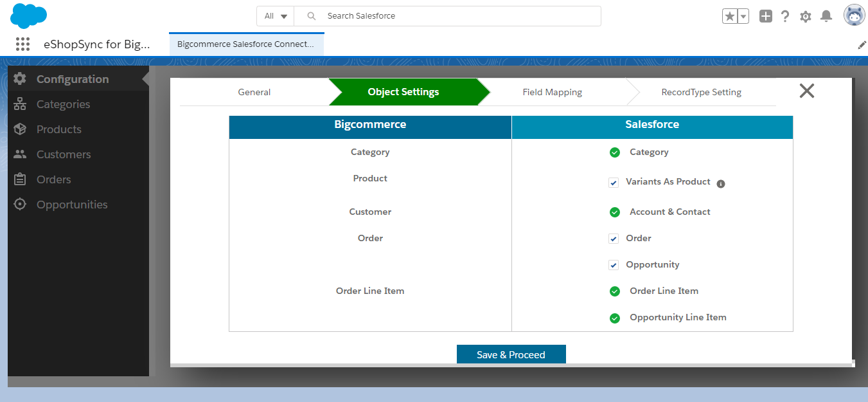Click the info icon beside Variants As Product
868x402 pixels.
(x=721, y=184)
